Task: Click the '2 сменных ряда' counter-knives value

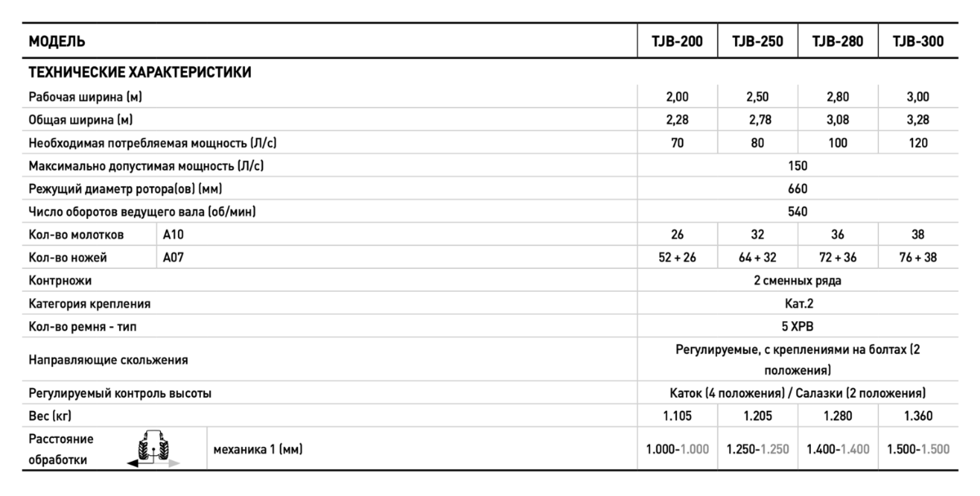Action: (797, 280)
